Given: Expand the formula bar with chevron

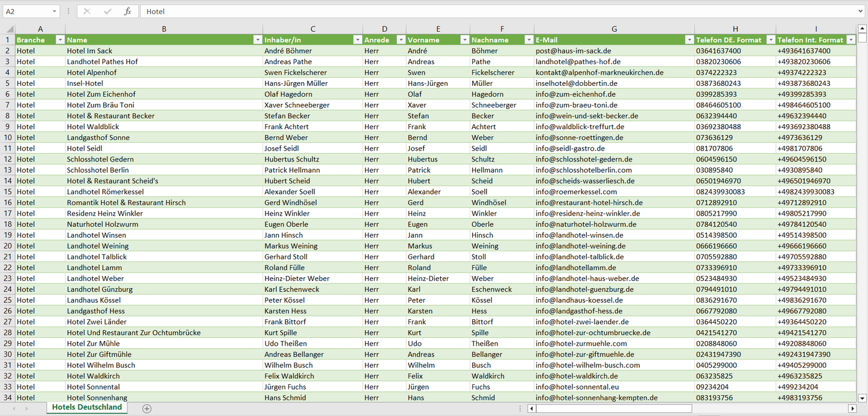Looking at the screenshot, I should (x=861, y=11).
